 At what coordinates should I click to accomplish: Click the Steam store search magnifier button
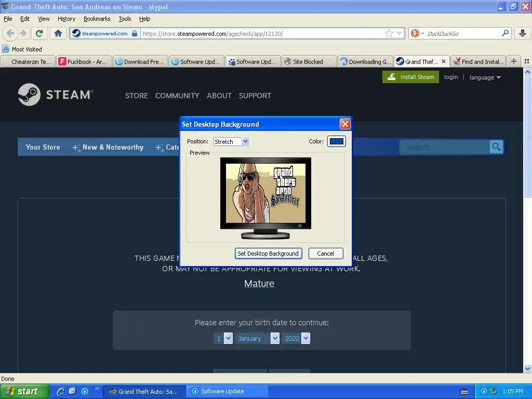point(496,147)
